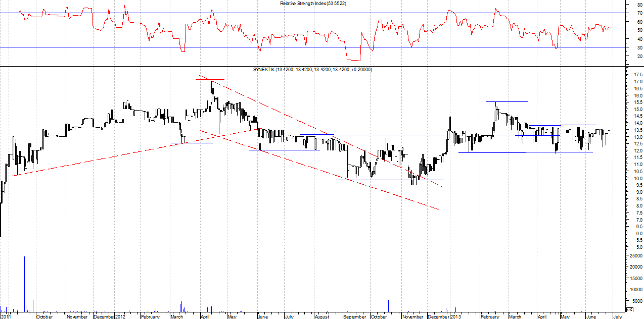The image size is (644, 319).
Task: Select the tallest blue volume bar
Action: [x=24, y=285]
